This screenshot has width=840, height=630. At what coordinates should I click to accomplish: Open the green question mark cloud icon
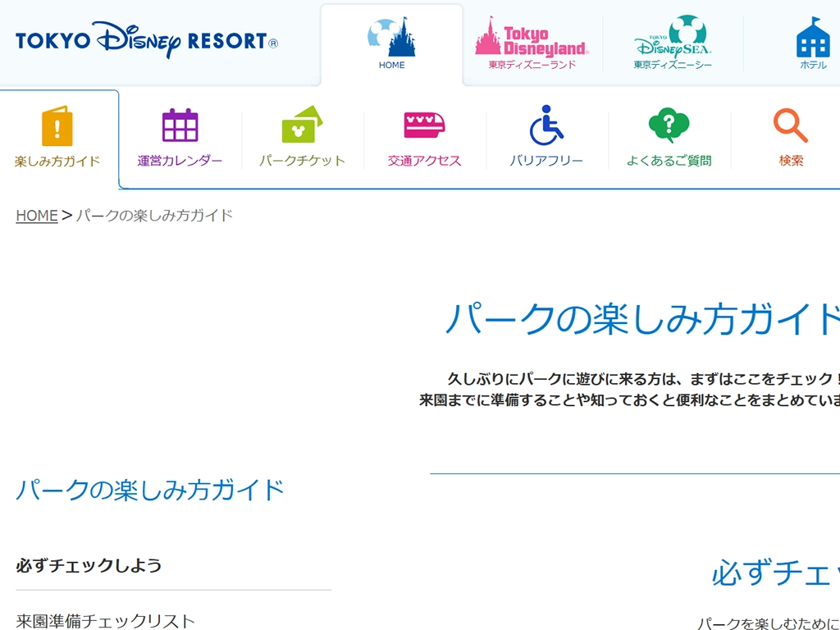click(x=669, y=125)
